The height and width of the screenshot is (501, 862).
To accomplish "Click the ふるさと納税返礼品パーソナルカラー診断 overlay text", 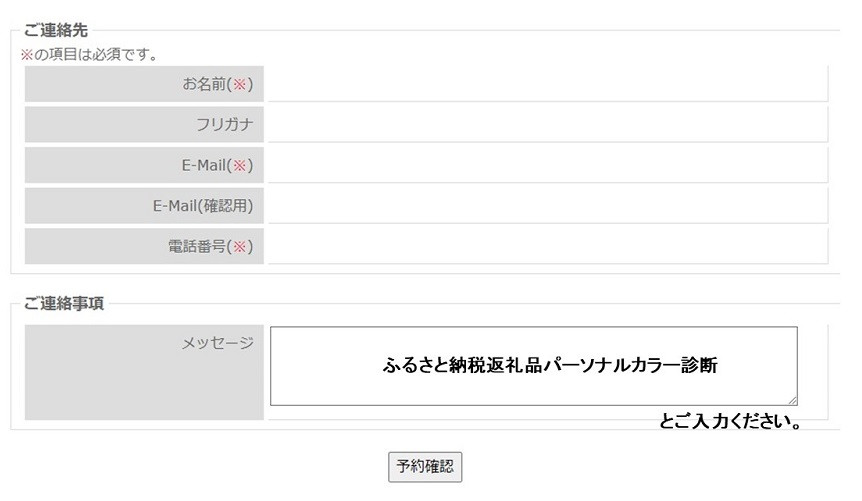I will [550, 365].
